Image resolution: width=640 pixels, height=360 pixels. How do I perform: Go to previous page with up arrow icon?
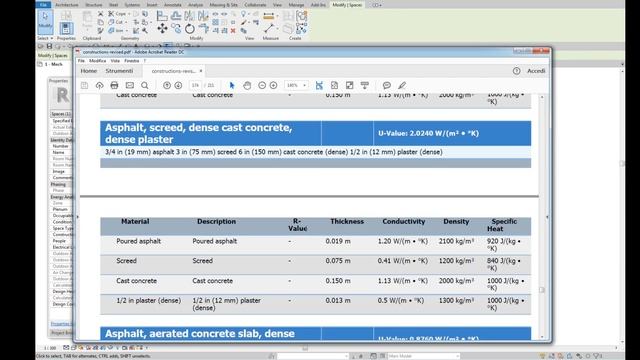tap(167, 85)
